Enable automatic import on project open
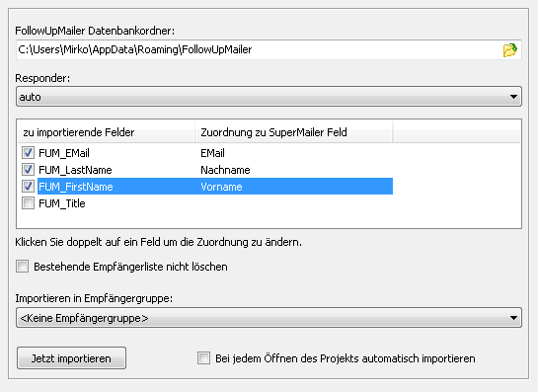The width and height of the screenshot is (538, 392). tap(203, 358)
